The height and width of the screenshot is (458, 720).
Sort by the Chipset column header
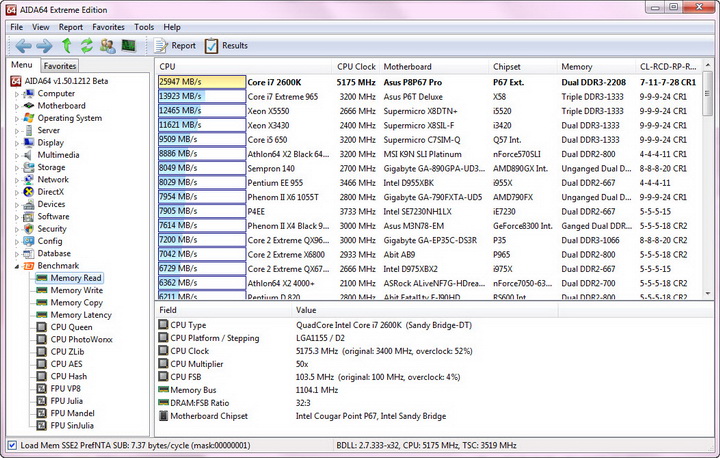coord(523,67)
